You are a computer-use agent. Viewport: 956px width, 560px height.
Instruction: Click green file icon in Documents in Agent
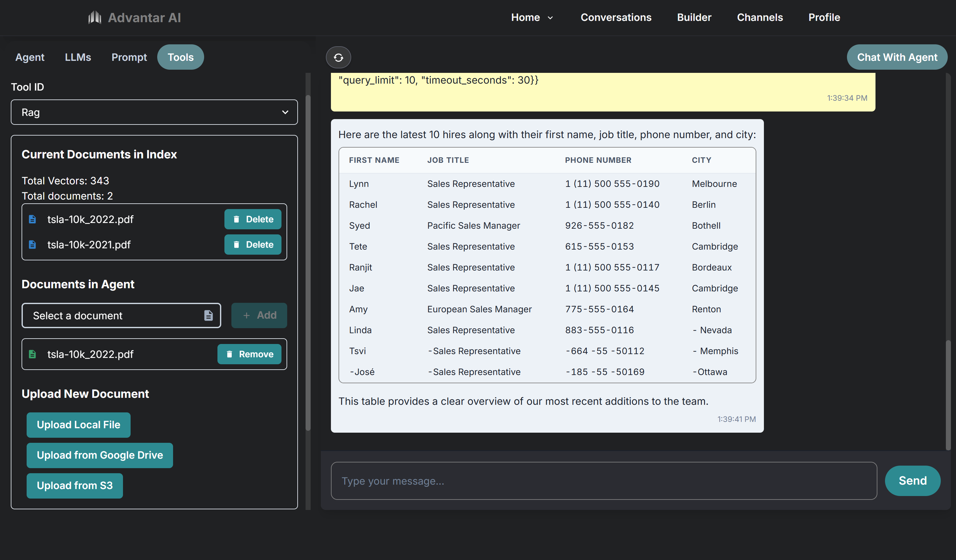tap(33, 354)
